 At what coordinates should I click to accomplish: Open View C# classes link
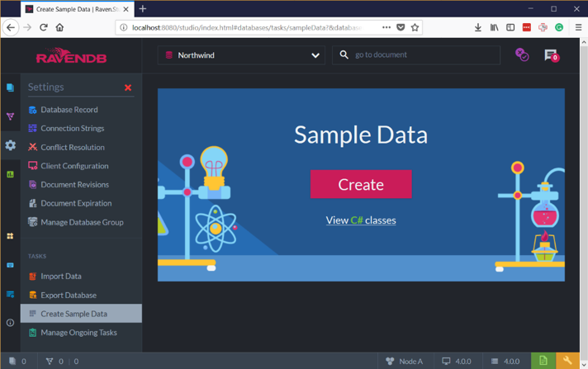point(361,220)
